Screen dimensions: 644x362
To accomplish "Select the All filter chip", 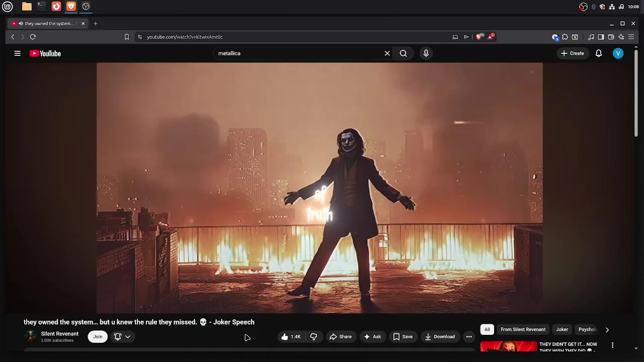I will click(x=487, y=329).
